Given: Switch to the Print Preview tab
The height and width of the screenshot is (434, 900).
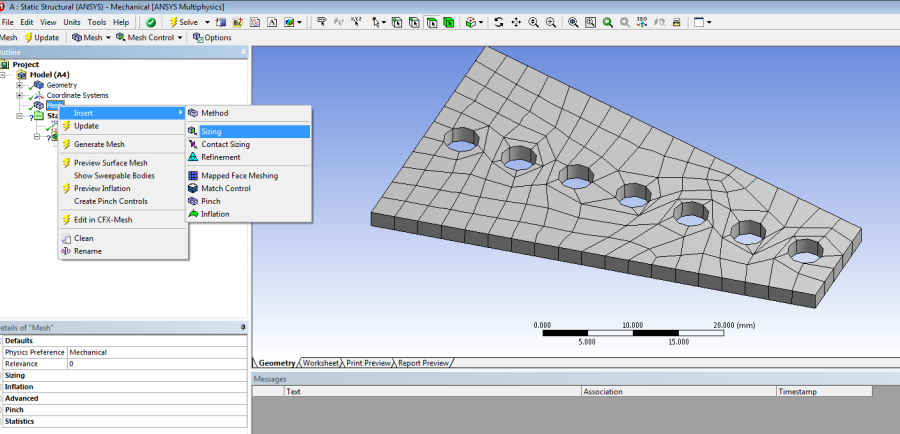Looking at the screenshot, I should tap(368, 363).
